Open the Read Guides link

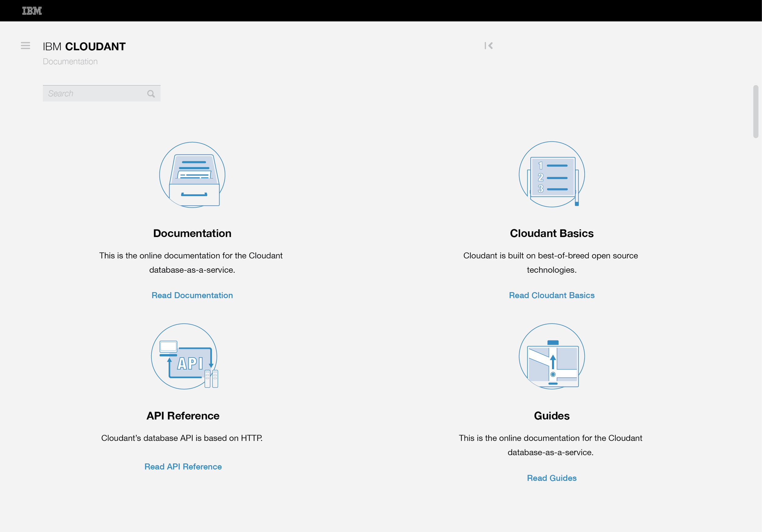552,478
